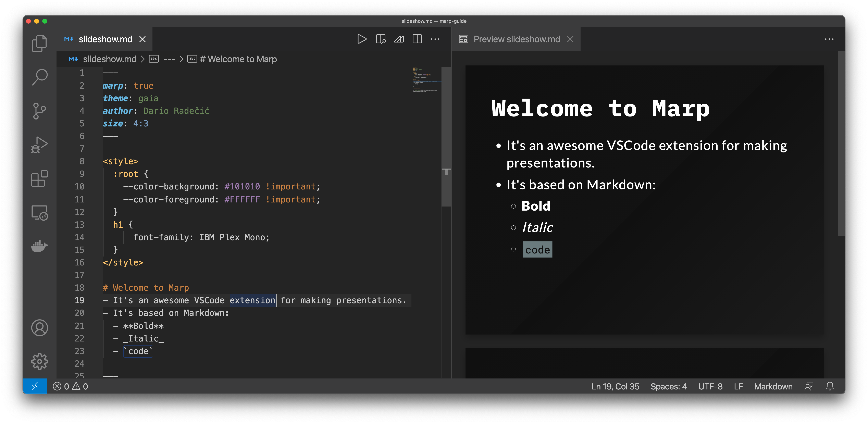This screenshot has width=868, height=424.
Task: Open the preview pane More Actions menu
Action: (829, 39)
